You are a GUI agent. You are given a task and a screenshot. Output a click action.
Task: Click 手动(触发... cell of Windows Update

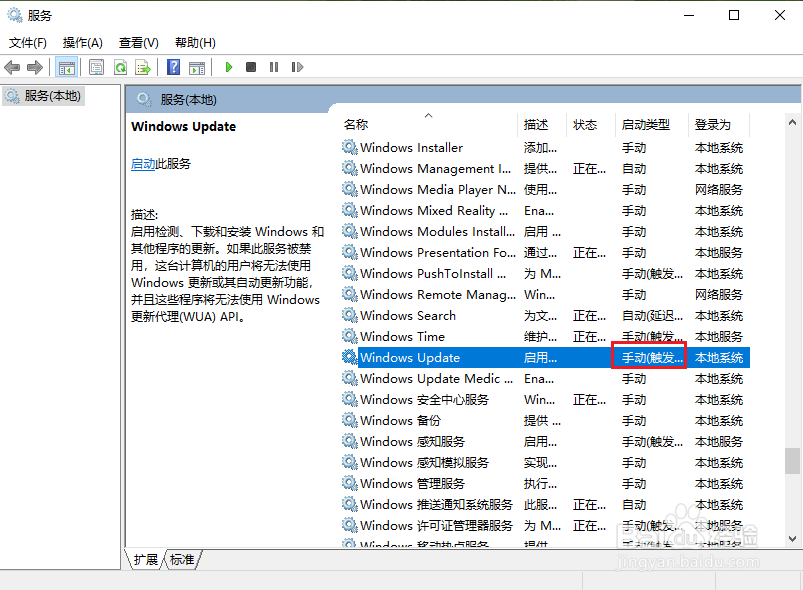coord(651,357)
